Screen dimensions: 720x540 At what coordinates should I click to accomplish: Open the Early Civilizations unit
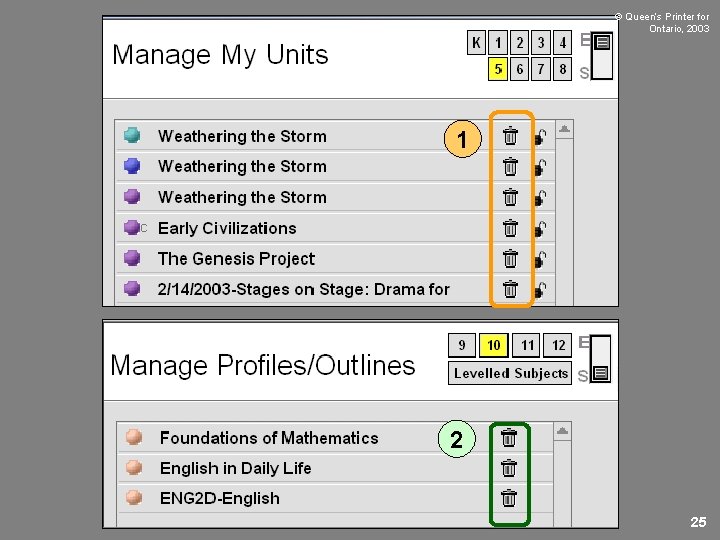(x=227, y=228)
